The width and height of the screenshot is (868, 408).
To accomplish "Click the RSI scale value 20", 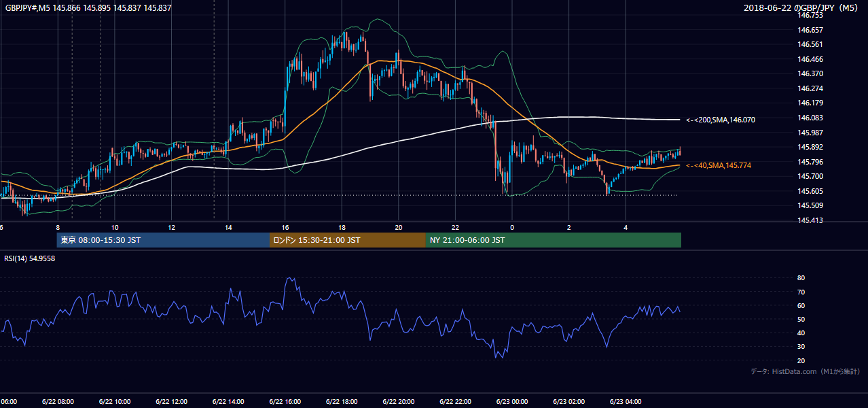I will pyautogui.click(x=801, y=360).
